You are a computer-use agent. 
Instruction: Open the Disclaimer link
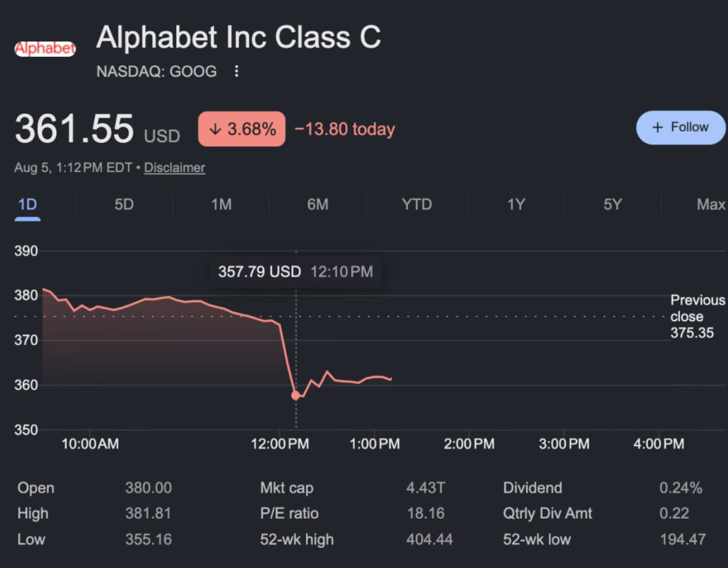[x=175, y=168]
